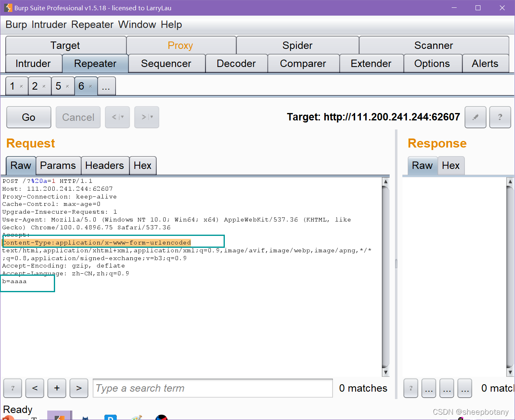Switch to the Alerts tab

(485, 63)
